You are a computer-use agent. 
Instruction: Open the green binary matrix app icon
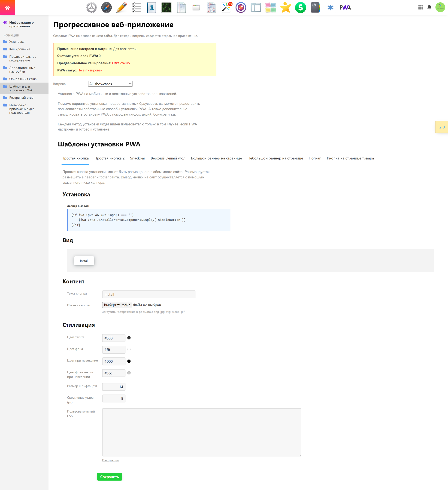[x=166, y=8]
